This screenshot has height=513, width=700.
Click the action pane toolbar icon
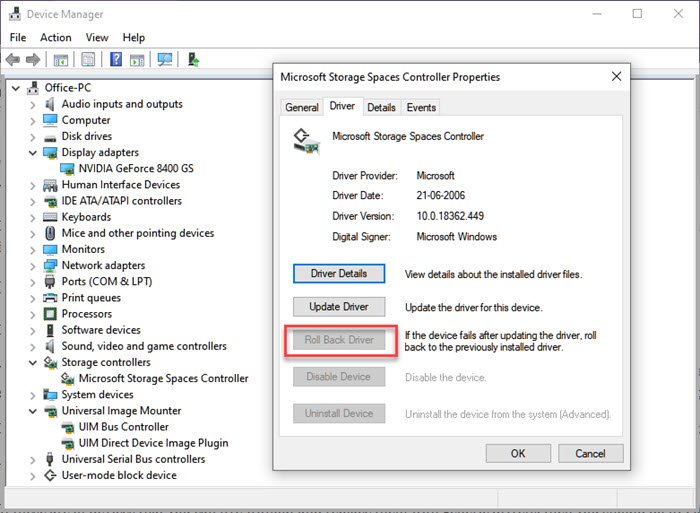pyautogui.click(x=137, y=59)
